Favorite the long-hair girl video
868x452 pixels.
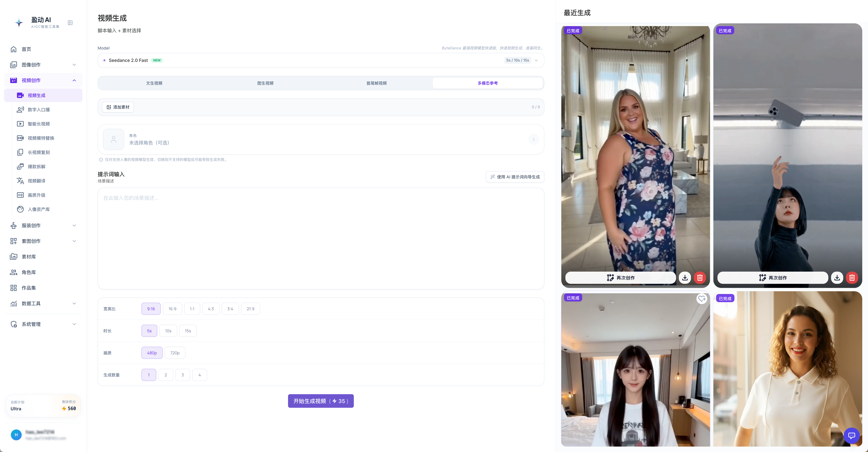(702, 298)
